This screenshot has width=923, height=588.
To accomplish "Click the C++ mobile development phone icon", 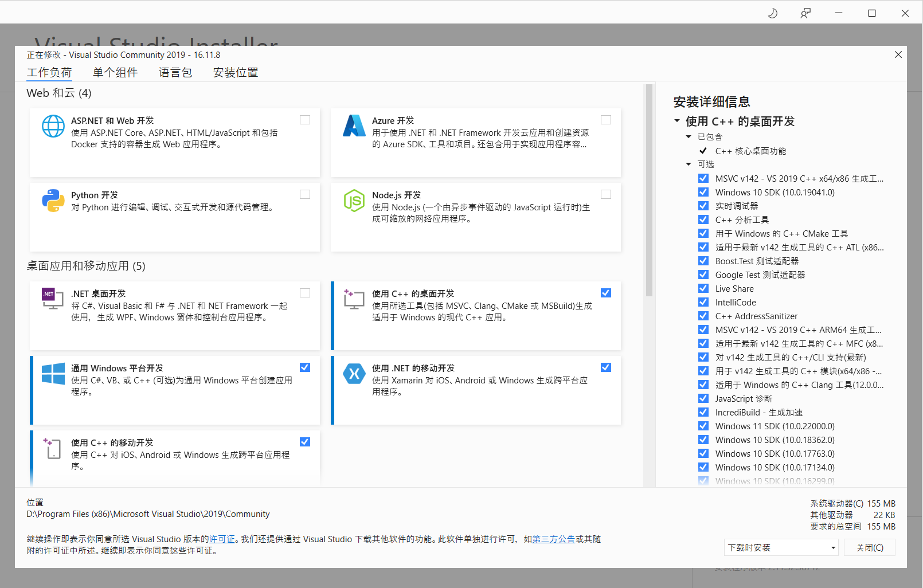I will click(53, 448).
